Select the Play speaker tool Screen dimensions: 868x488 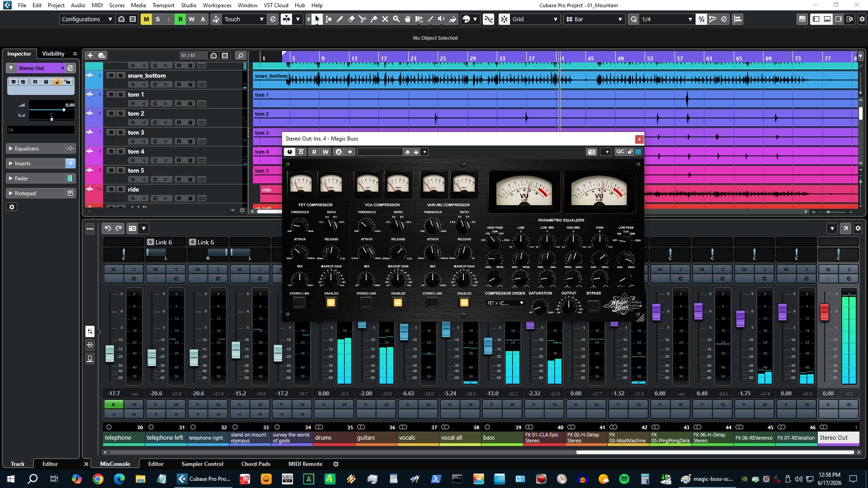(441, 19)
